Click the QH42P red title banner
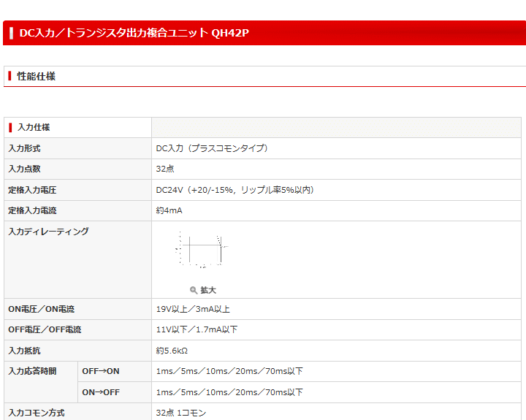The image size is (526, 420). pyautogui.click(x=134, y=33)
